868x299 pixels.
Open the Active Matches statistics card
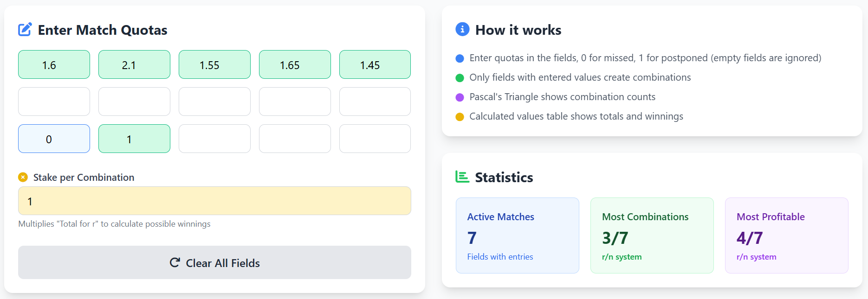click(x=517, y=235)
